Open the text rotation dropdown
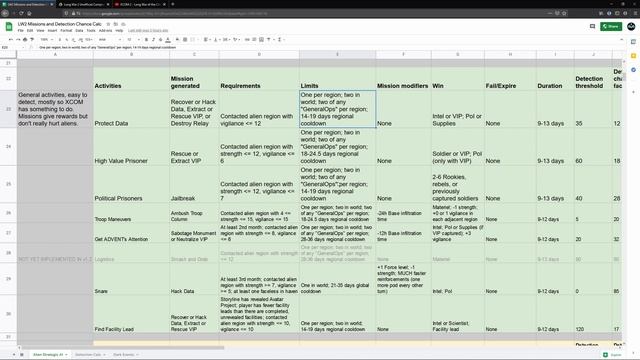This screenshot has width=640, height=360. 236,40
